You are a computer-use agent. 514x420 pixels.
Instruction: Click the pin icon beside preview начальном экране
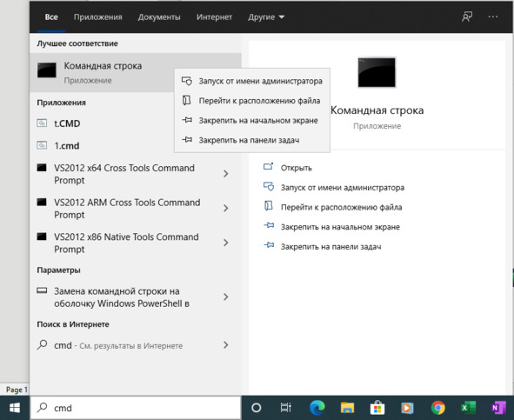click(x=269, y=225)
